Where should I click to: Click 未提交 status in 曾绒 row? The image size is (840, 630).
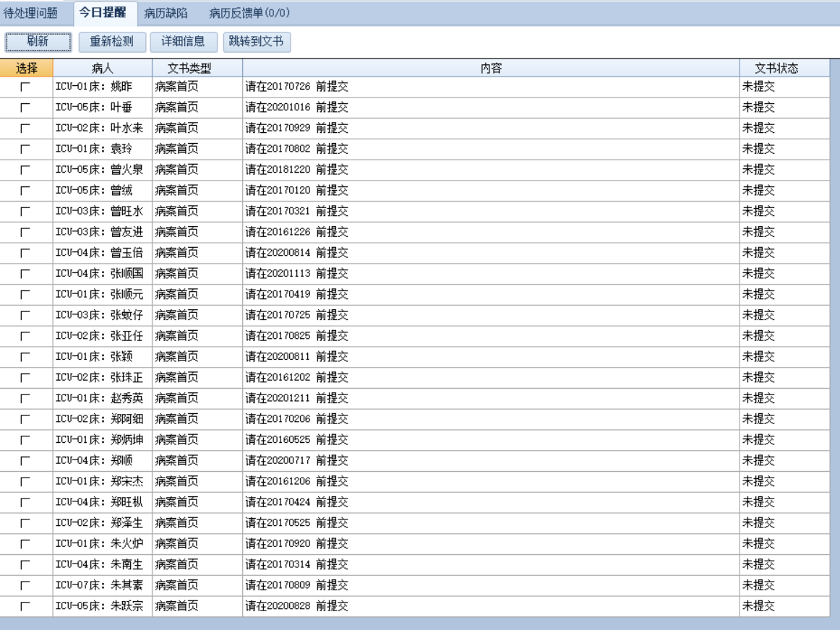758,191
